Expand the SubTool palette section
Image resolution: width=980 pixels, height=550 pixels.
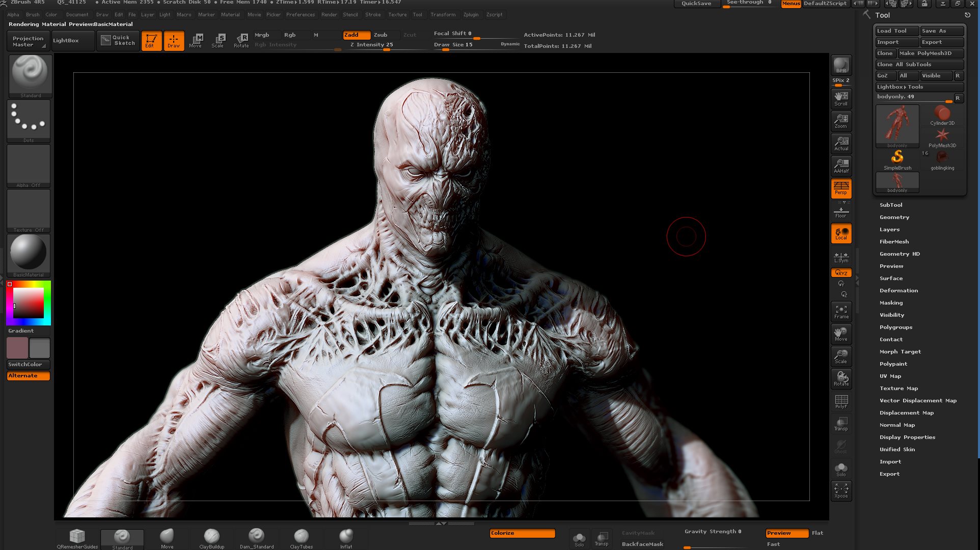pyautogui.click(x=891, y=205)
